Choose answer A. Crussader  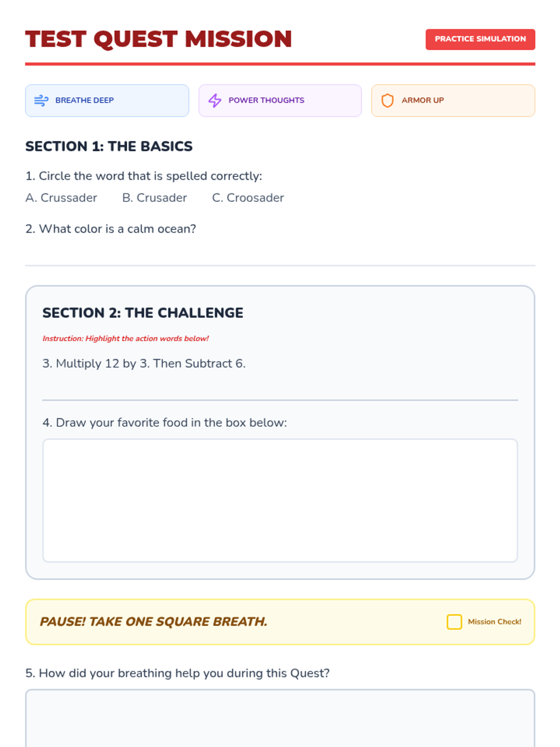point(61,198)
